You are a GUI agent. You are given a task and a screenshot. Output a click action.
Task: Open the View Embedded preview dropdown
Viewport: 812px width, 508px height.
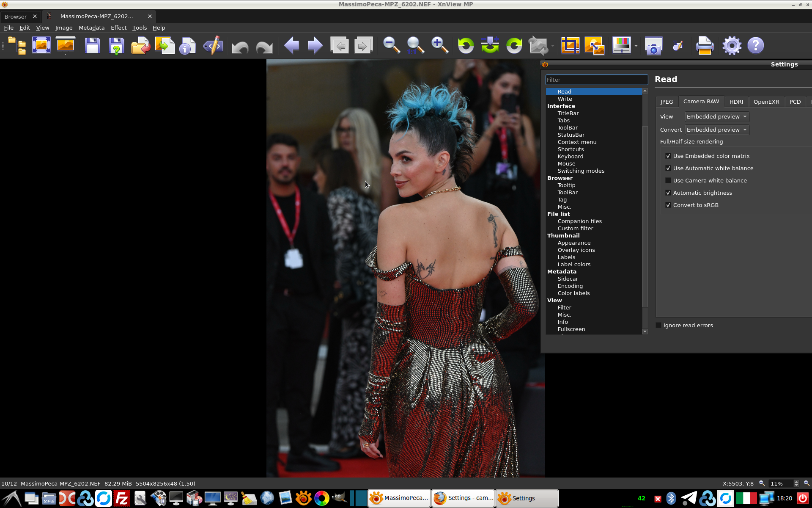click(x=716, y=117)
